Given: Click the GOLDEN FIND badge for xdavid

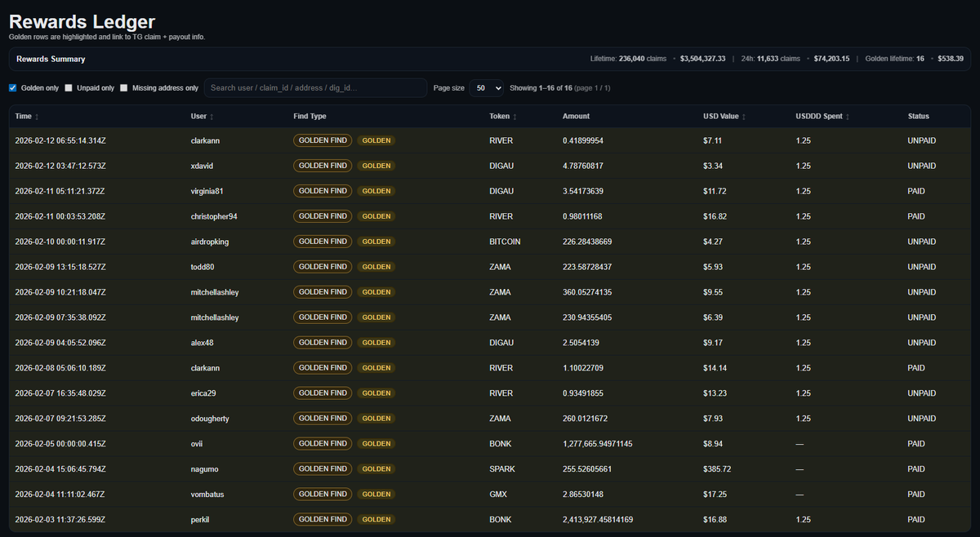Looking at the screenshot, I should [x=323, y=166].
